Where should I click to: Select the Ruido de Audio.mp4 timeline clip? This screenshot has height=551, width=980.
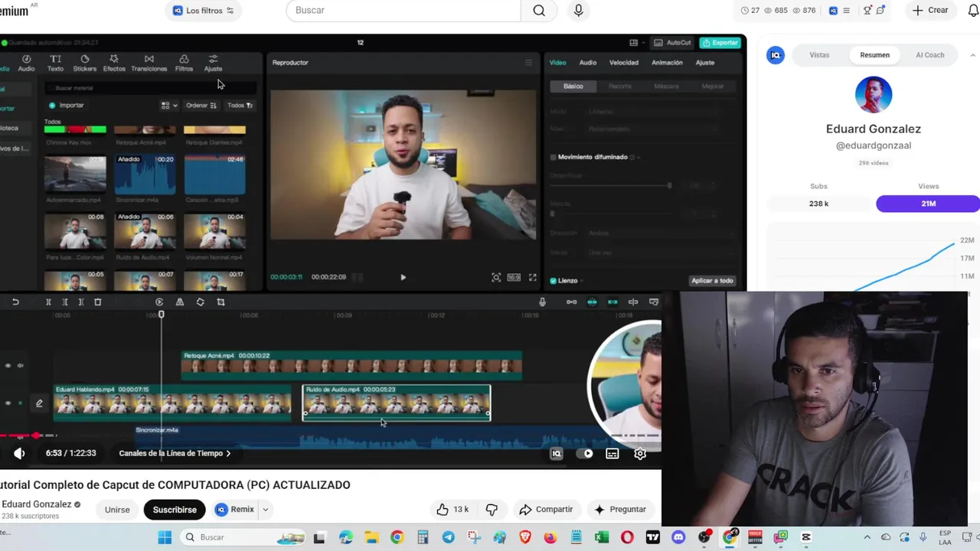point(397,403)
